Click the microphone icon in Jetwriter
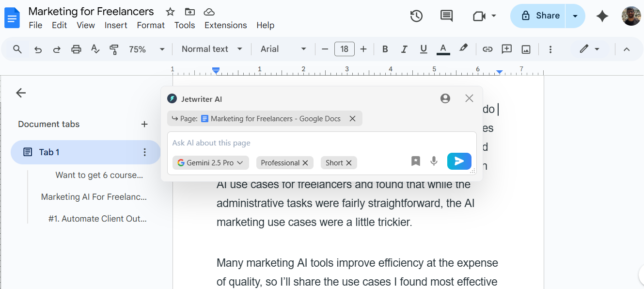 (434, 161)
